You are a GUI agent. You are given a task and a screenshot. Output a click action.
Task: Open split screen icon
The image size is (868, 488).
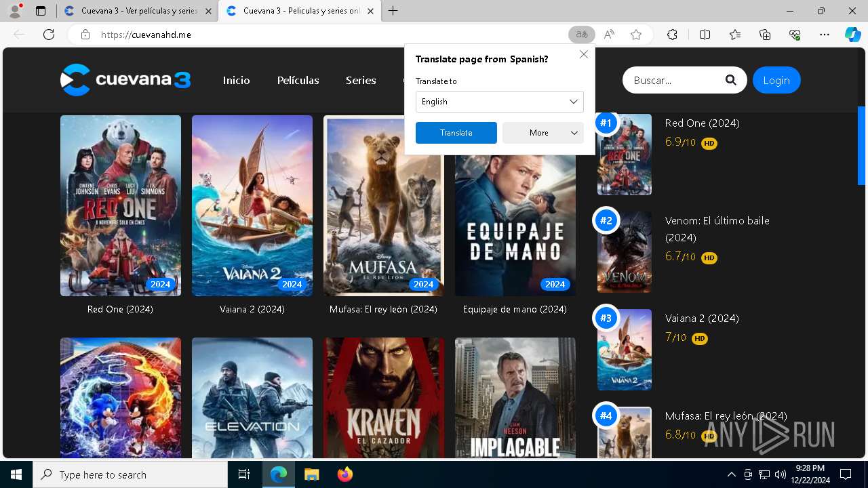point(705,35)
